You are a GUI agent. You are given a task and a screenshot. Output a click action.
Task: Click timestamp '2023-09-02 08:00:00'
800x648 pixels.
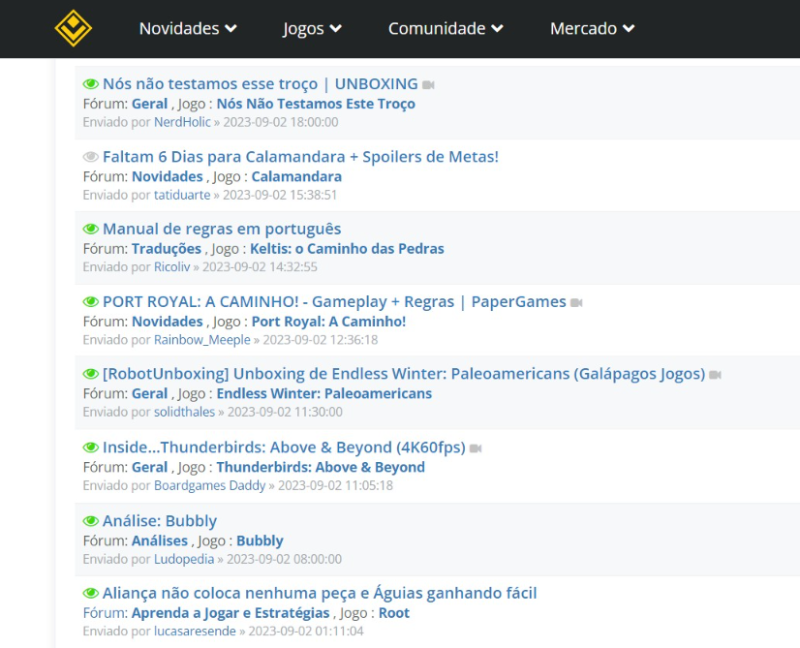point(284,559)
